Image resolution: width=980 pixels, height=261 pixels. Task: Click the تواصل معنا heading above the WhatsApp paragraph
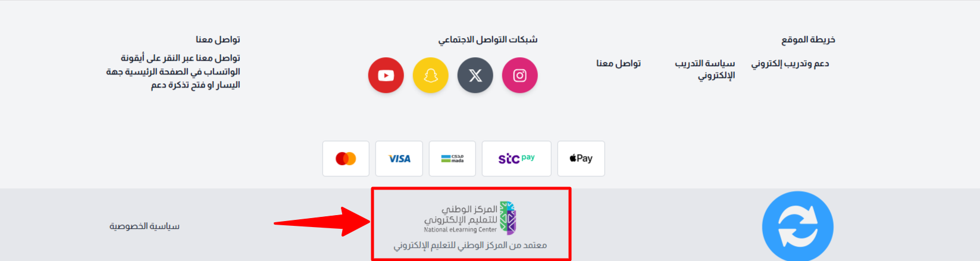pos(218,39)
